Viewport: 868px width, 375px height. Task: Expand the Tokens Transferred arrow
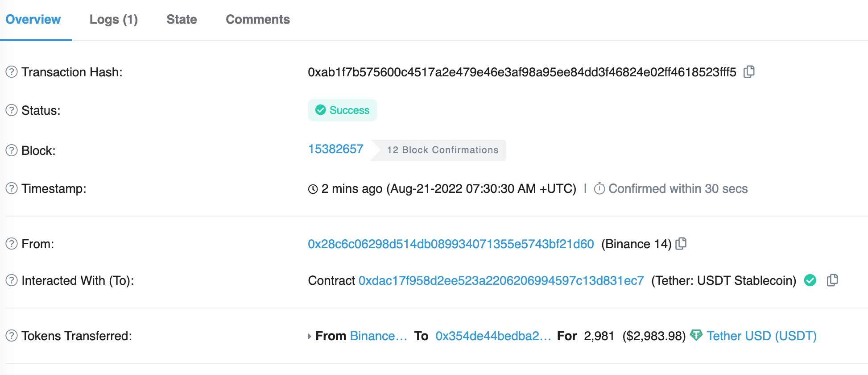coord(310,336)
